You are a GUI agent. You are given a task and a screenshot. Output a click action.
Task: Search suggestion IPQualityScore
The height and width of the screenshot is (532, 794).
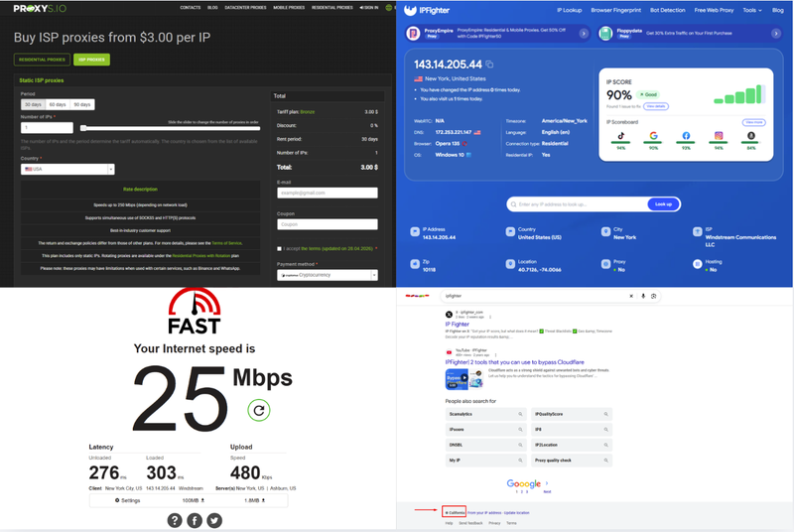click(x=572, y=414)
